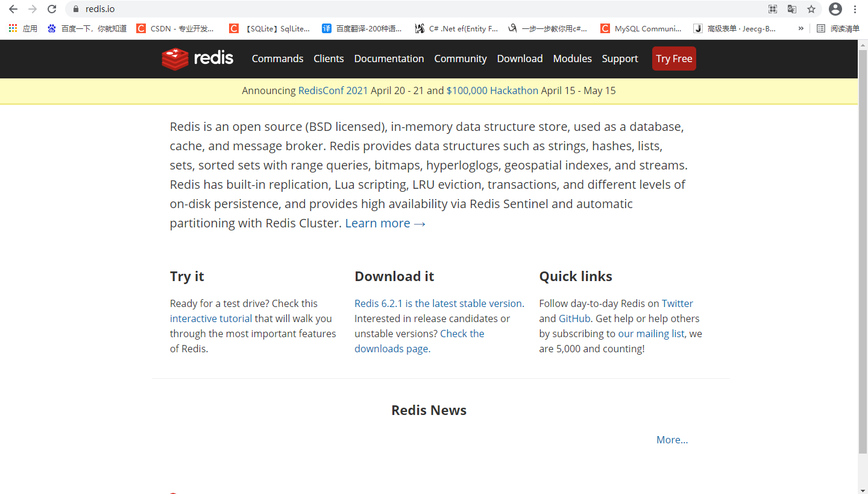Click the page's vertical scrollbar thumb
868x494 pixels.
(x=863, y=250)
